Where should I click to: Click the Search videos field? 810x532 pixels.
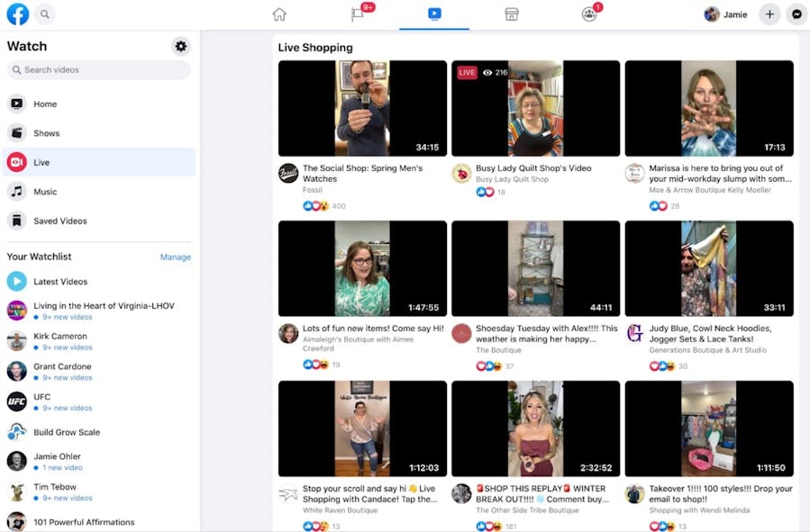pos(99,70)
